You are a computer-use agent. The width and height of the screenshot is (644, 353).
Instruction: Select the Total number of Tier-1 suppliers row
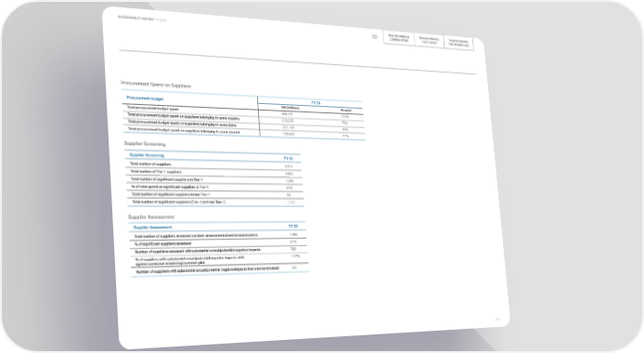coord(214,173)
